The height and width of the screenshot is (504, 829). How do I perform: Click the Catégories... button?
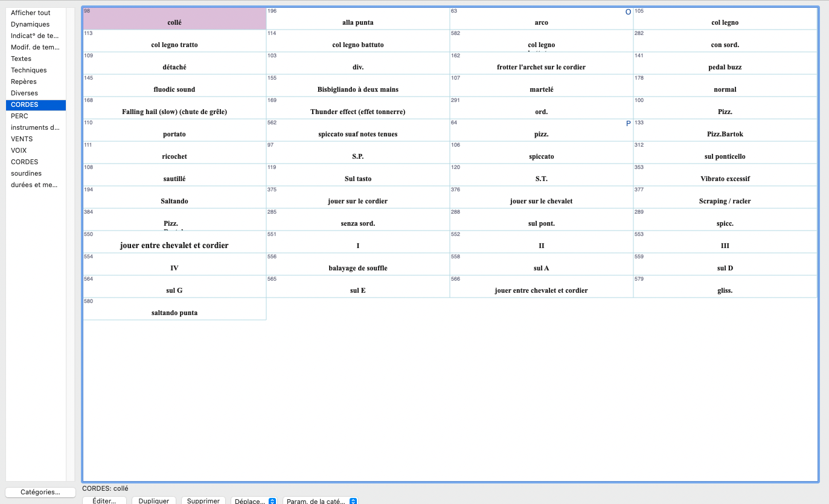point(40,492)
